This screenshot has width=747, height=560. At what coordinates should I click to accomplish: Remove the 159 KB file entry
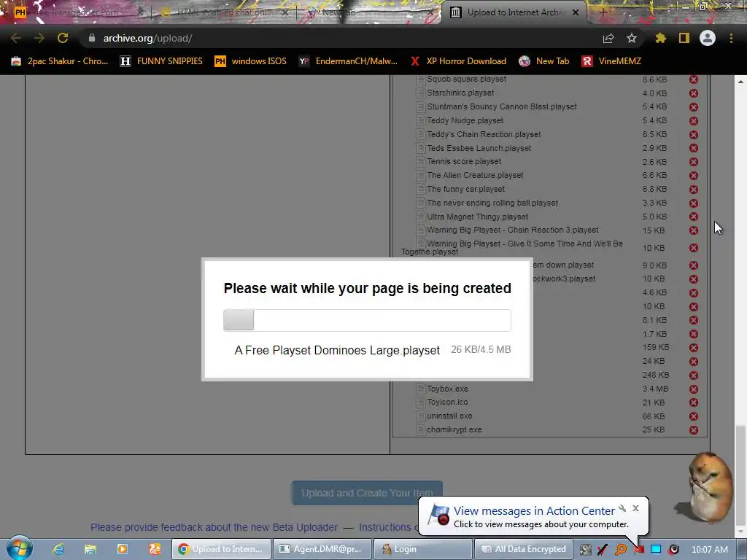[x=694, y=348]
